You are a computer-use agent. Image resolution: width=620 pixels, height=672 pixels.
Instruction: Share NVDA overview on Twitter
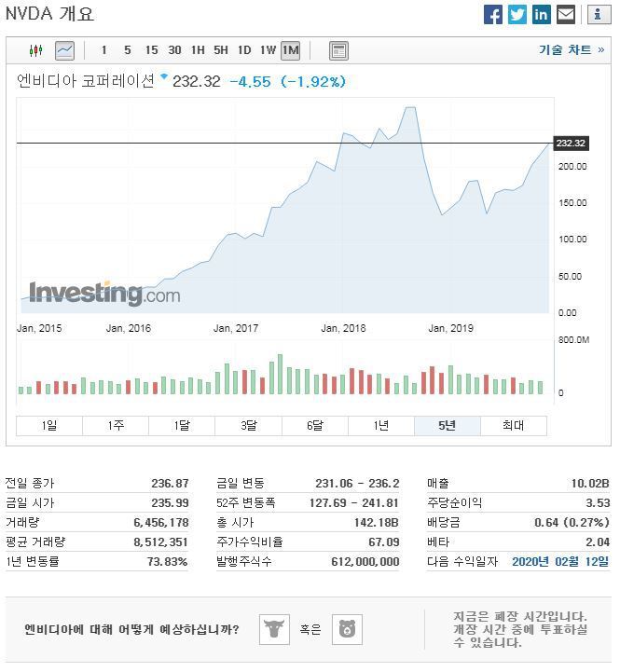click(x=517, y=15)
